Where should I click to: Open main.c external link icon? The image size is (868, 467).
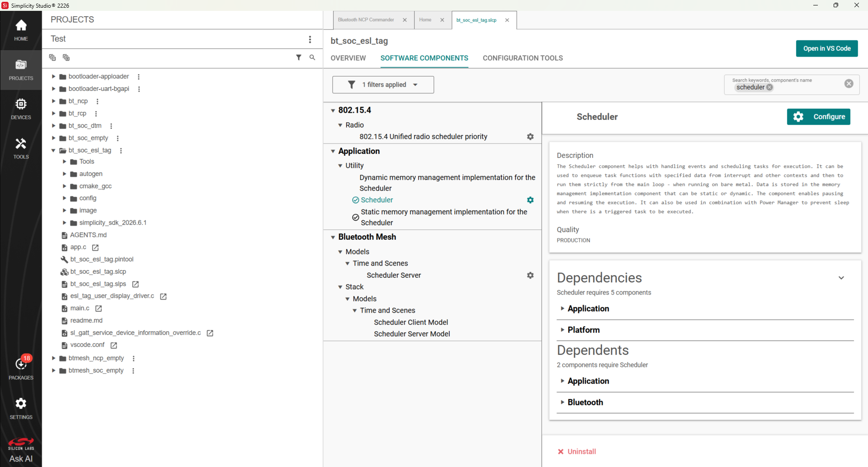point(99,309)
